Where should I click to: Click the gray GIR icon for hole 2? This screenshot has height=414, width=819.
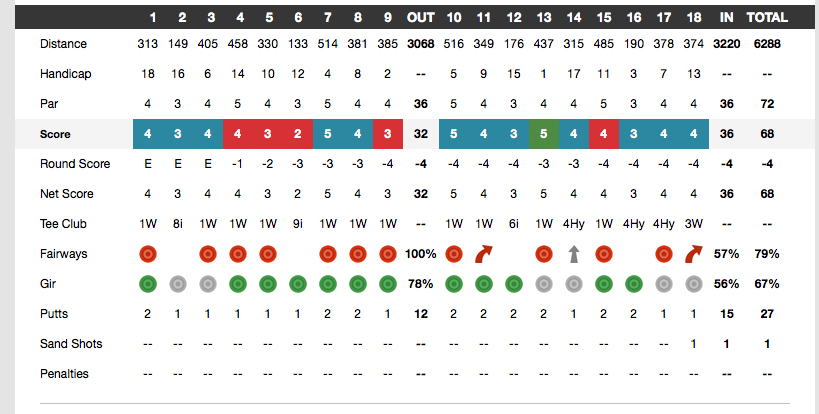pyautogui.click(x=177, y=284)
